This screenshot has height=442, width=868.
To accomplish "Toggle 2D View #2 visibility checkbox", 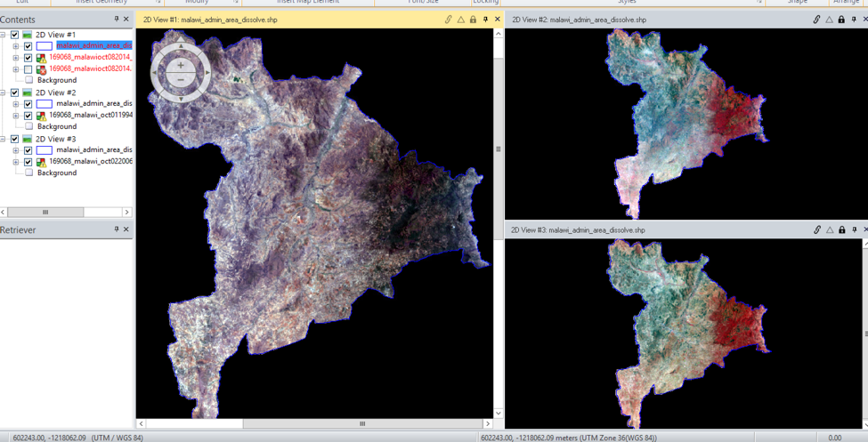I will pyautogui.click(x=15, y=92).
